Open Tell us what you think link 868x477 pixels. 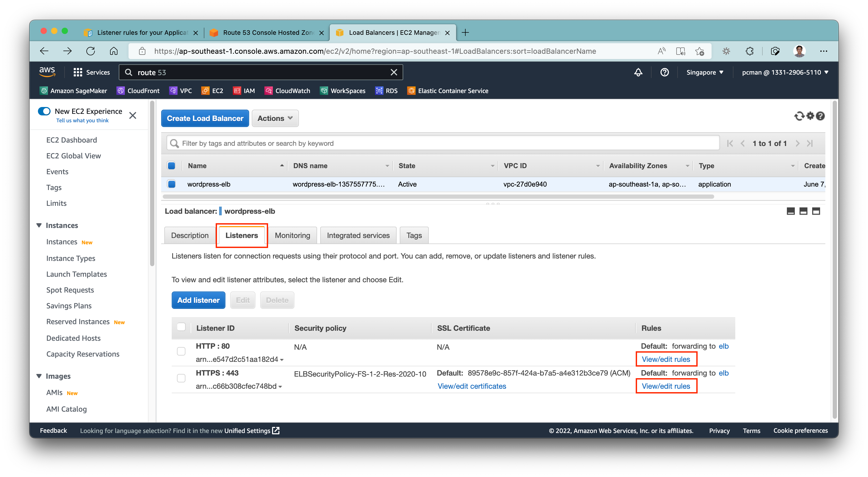tap(82, 121)
